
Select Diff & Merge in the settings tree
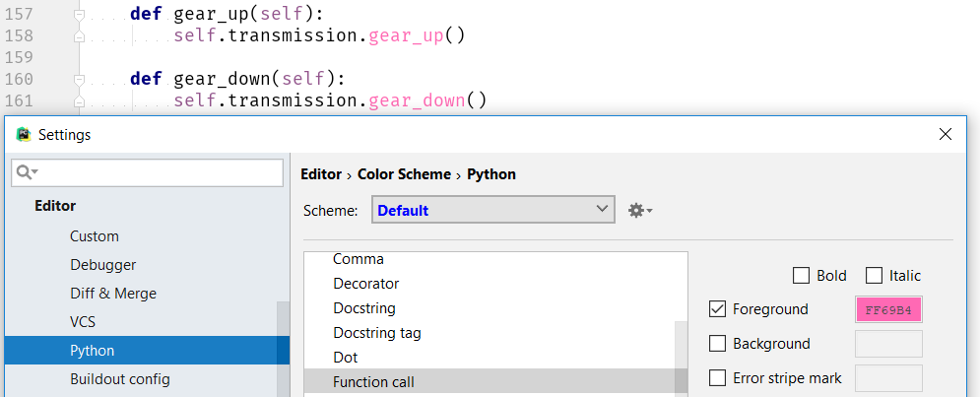(x=113, y=294)
